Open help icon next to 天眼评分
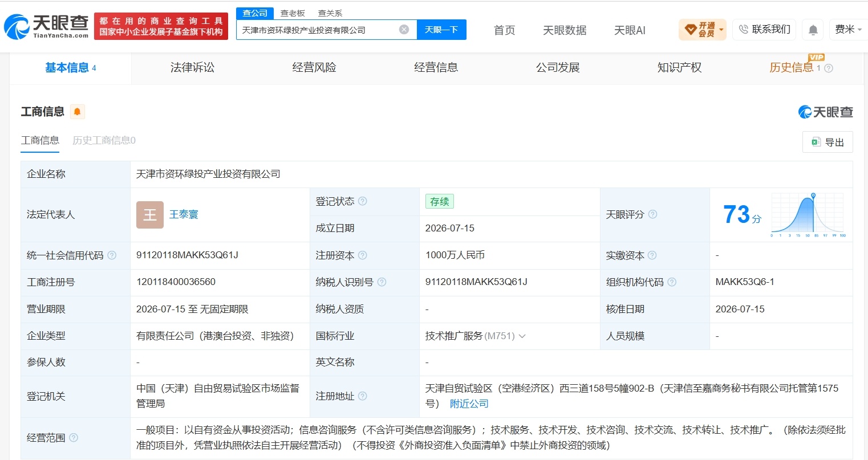This screenshot has width=868, height=460. point(652,214)
